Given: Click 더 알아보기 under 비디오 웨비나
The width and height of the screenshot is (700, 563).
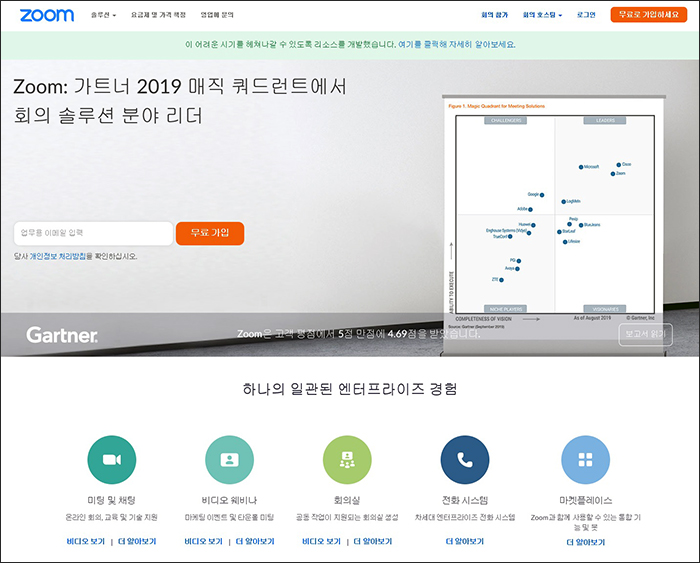Looking at the screenshot, I should (x=255, y=542).
